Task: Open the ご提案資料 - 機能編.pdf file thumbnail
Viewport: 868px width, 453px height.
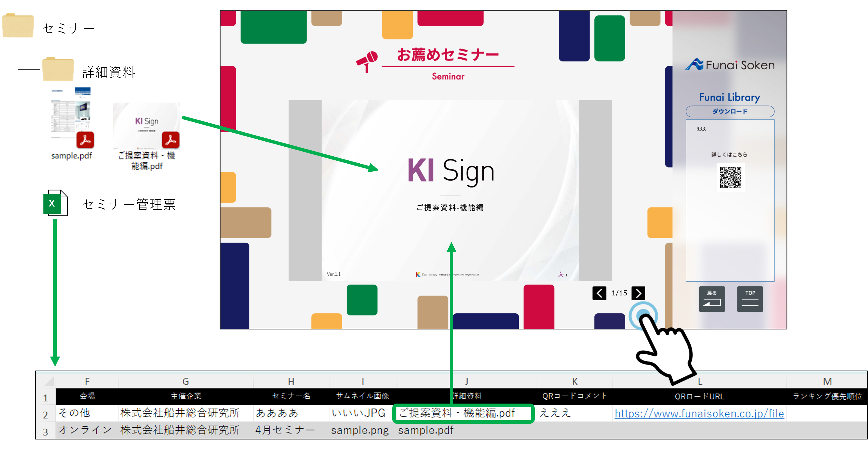Action: (146, 126)
